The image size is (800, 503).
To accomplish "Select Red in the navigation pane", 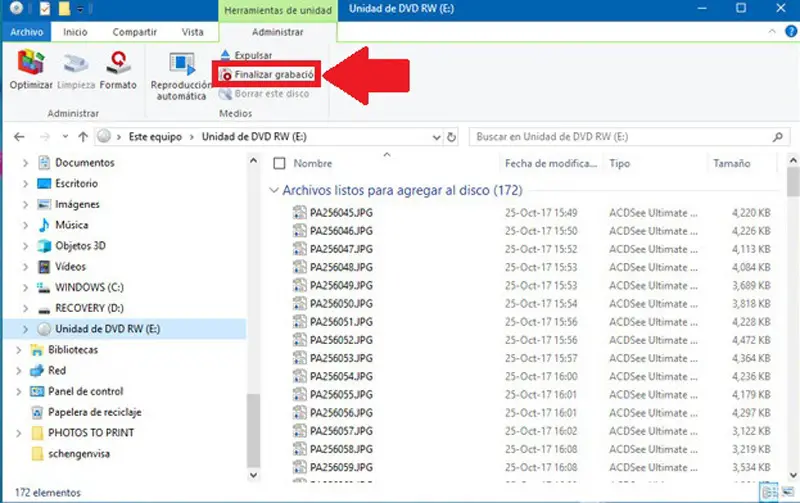I will (x=57, y=370).
